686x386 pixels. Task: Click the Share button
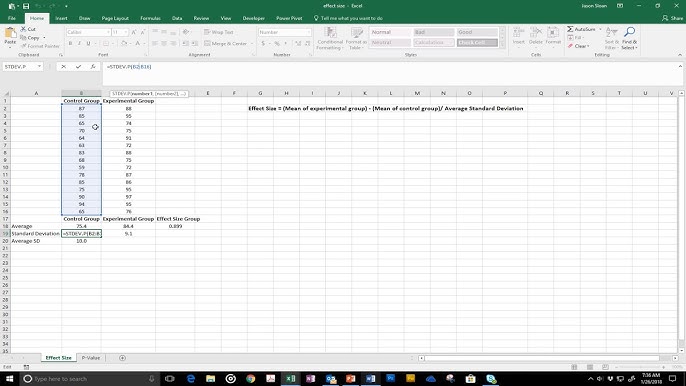pyautogui.click(x=672, y=18)
